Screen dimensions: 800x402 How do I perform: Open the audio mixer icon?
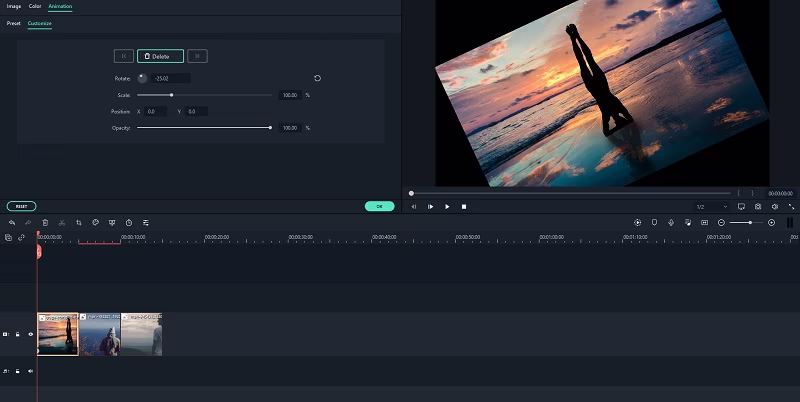tap(688, 222)
